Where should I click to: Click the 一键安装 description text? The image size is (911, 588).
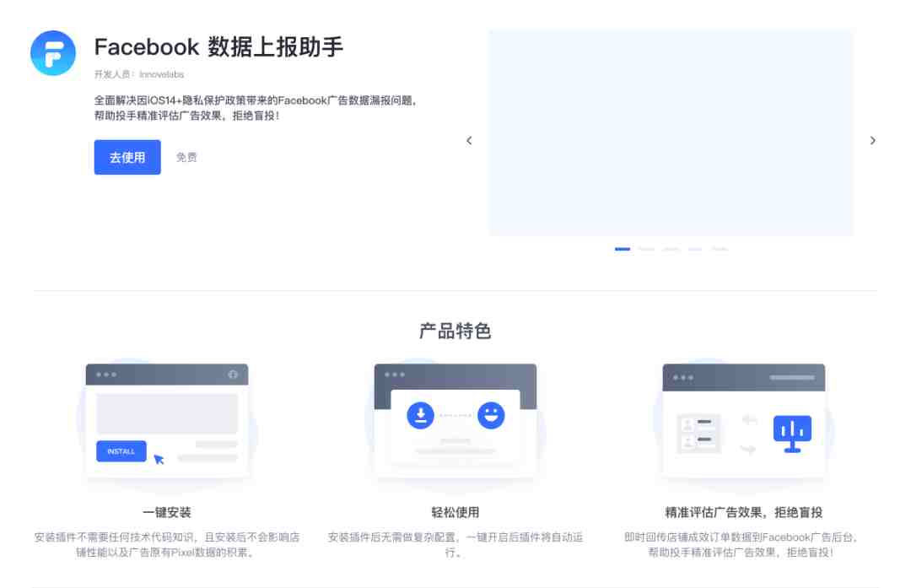[x=167, y=544]
